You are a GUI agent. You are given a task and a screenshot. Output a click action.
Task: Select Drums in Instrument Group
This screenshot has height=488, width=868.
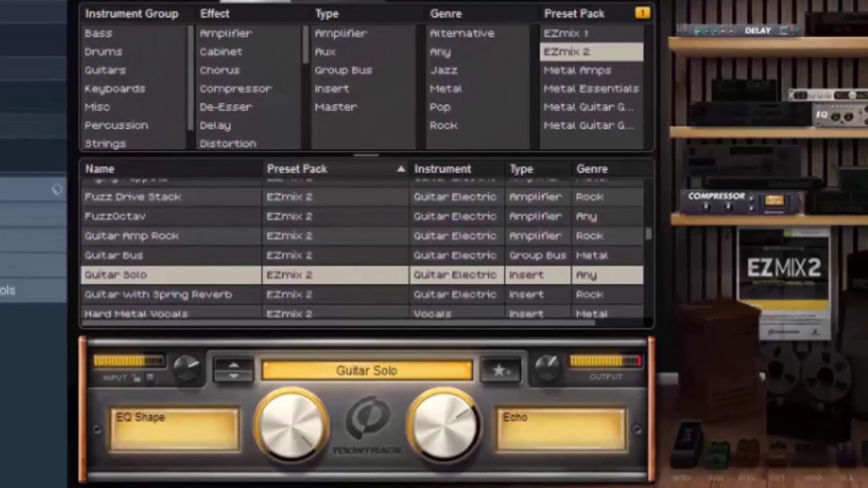(x=103, y=52)
